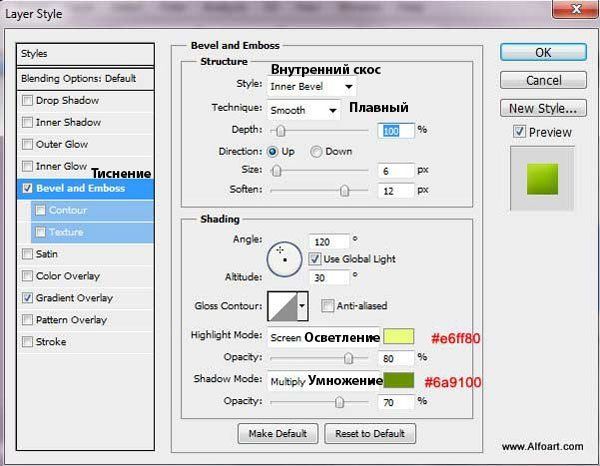
Task: Select the Texture sub-row label
Action: click(x=66, y=232)
